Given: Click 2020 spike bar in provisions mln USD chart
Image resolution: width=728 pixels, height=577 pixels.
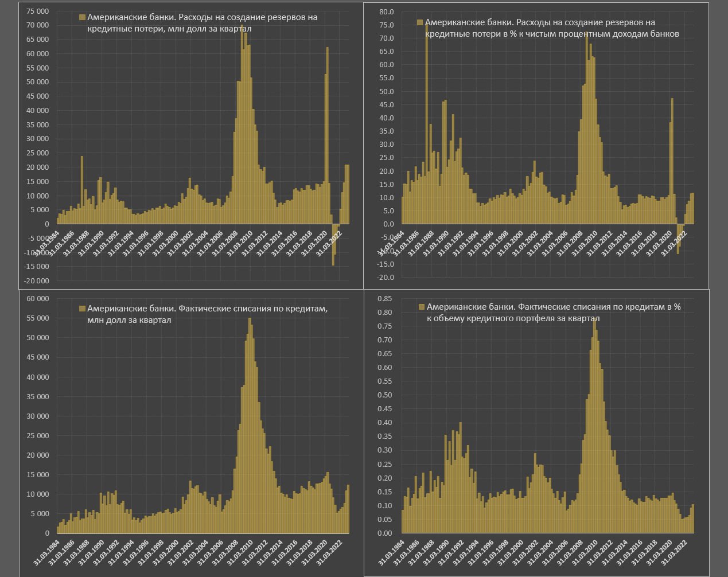Looking at the screenshot, I should (x=328, y=135).
